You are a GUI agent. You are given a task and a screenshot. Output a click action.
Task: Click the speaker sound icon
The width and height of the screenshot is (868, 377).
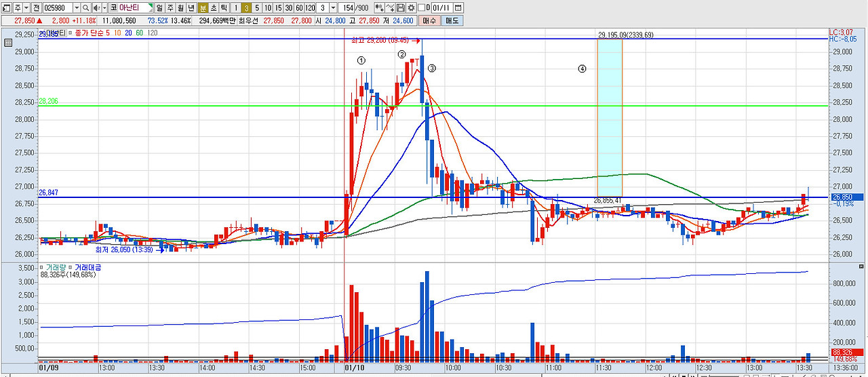click(x=96, y=8)
